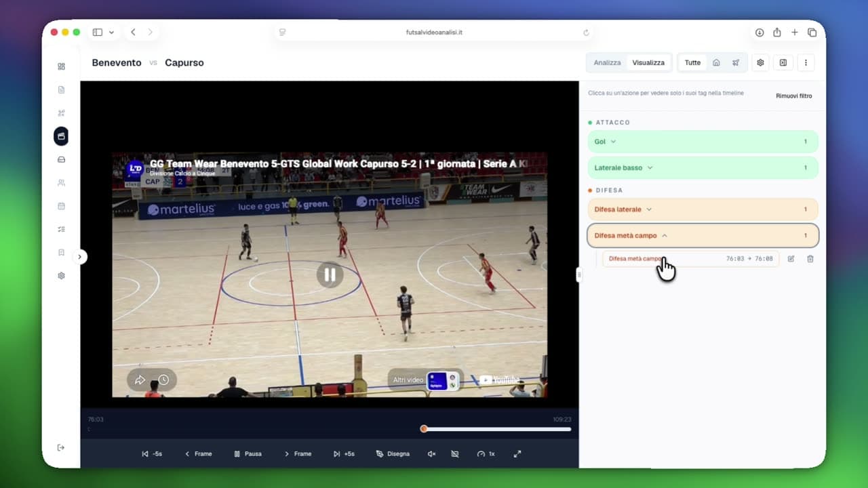Viewport: 868px width, 488px height.
Task: Select the Tutte filter option
Action: point(692,62)
